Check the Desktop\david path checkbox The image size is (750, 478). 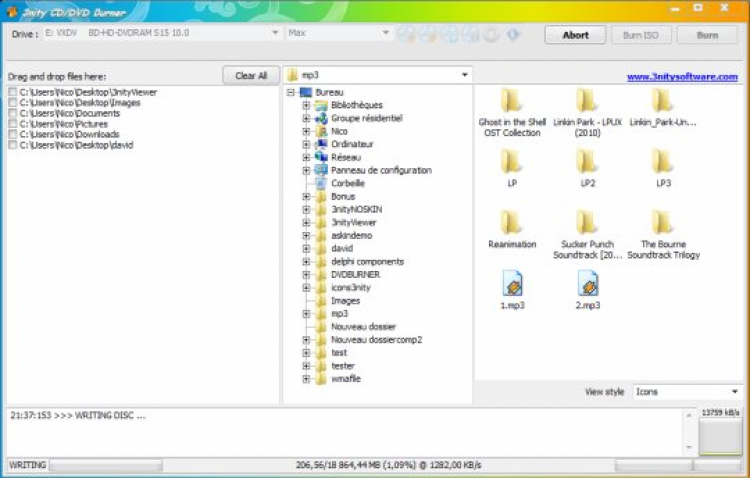[x=13, y=145]
